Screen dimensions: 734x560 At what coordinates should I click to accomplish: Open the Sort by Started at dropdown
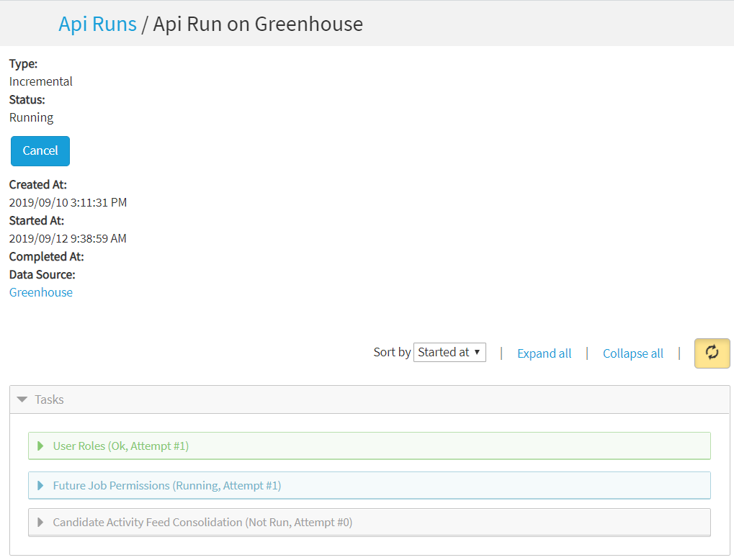tap(449, 353)
